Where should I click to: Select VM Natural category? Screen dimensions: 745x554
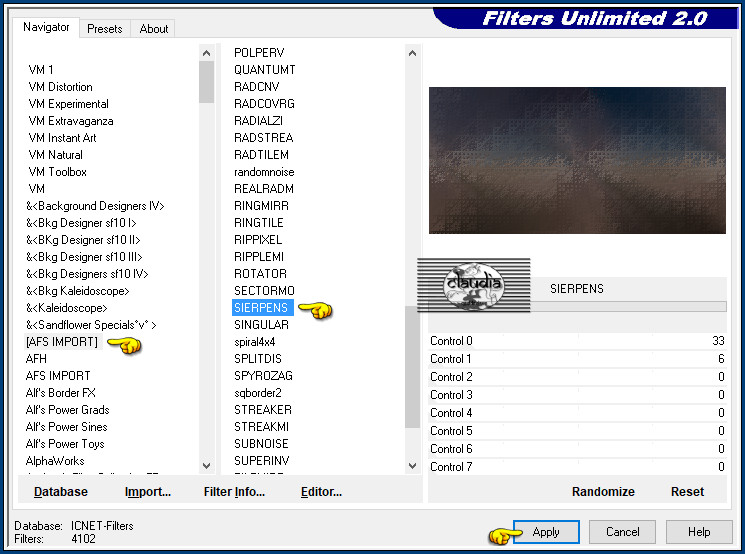click(56, 155)
